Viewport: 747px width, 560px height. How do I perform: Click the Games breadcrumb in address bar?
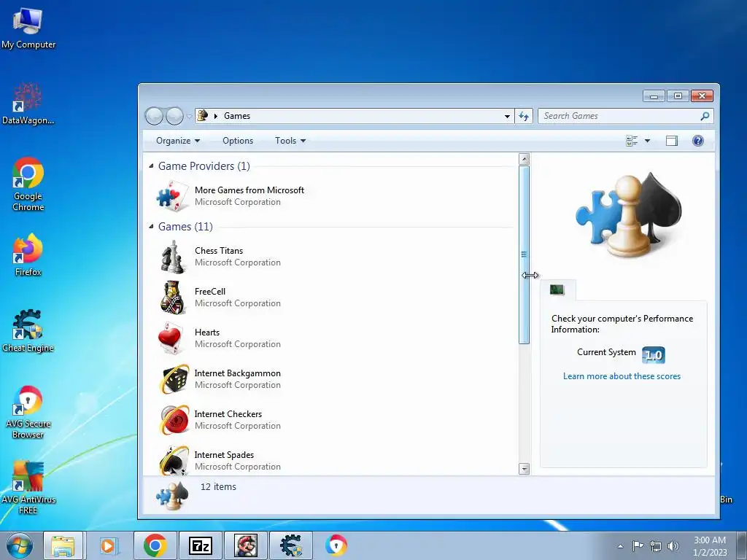click(237, 116)
